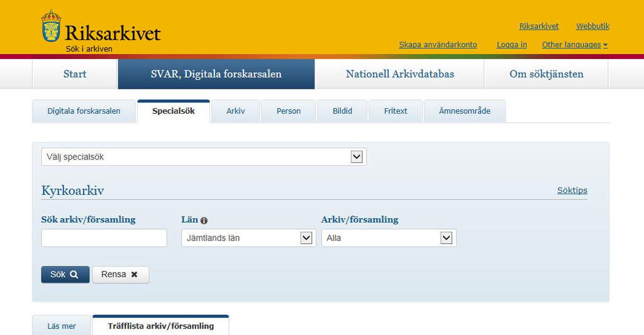Click the Rensa clear button

pos(120,275)
